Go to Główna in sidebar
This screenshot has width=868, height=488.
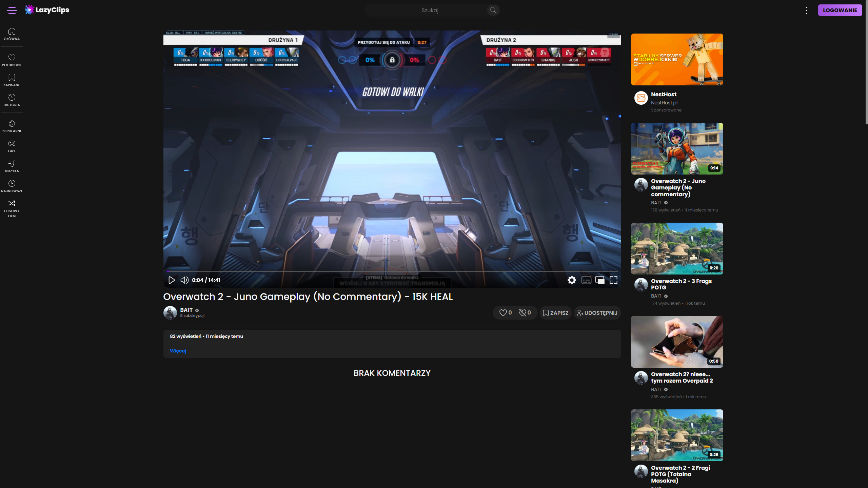coord(12,34)
